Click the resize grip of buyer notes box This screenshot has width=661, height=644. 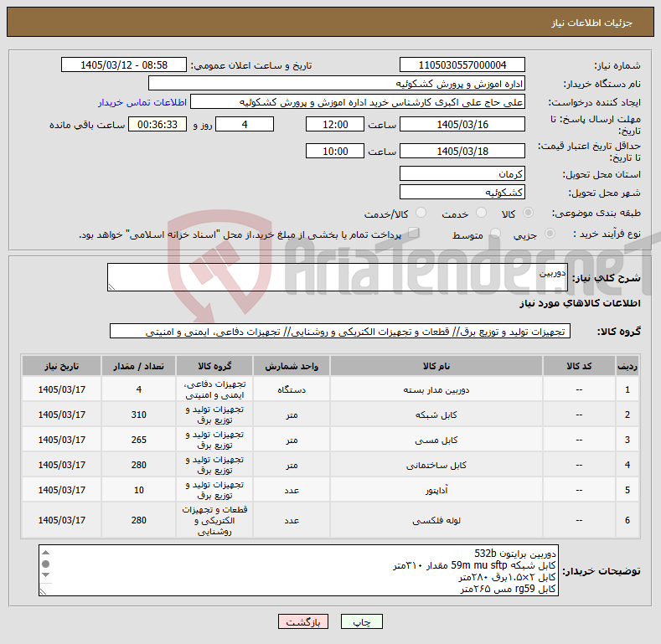tap(43, 592)
